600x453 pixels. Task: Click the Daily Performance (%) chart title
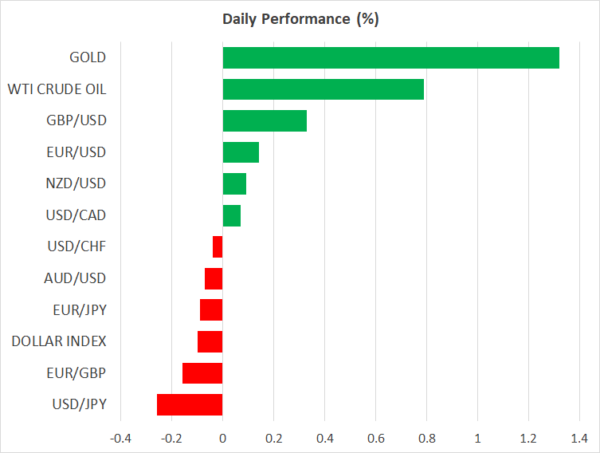pyautogui.click(x=300, y=19)
